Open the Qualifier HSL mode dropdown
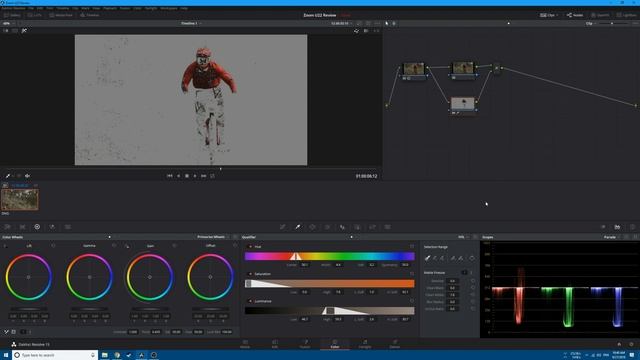640x360 pixels. point(463,237)
